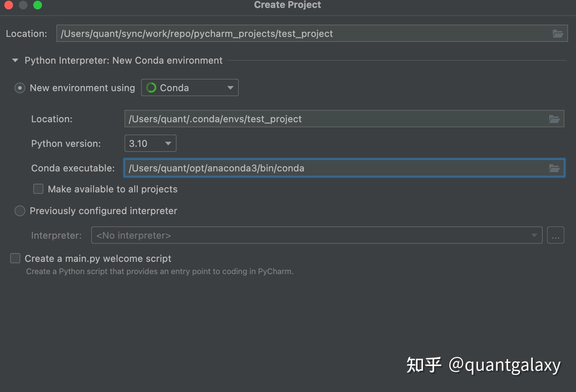576x392 pixels.
Task: Collapse the Python Interpreter section
Action: (x=15, y=60)
